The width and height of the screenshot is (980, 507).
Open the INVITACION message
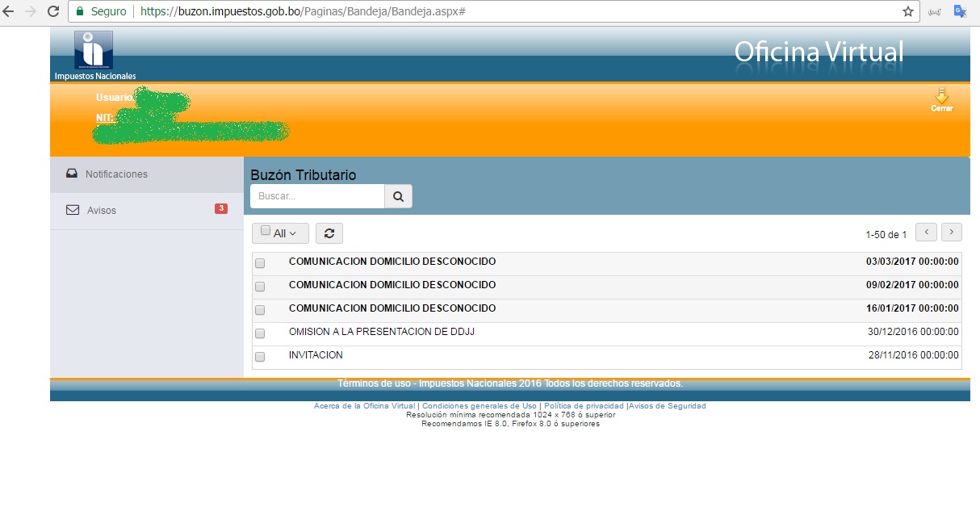(316, 355)
